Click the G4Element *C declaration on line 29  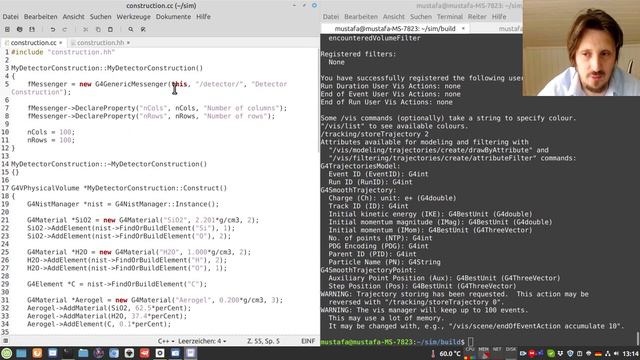click(x=117, y=284)
